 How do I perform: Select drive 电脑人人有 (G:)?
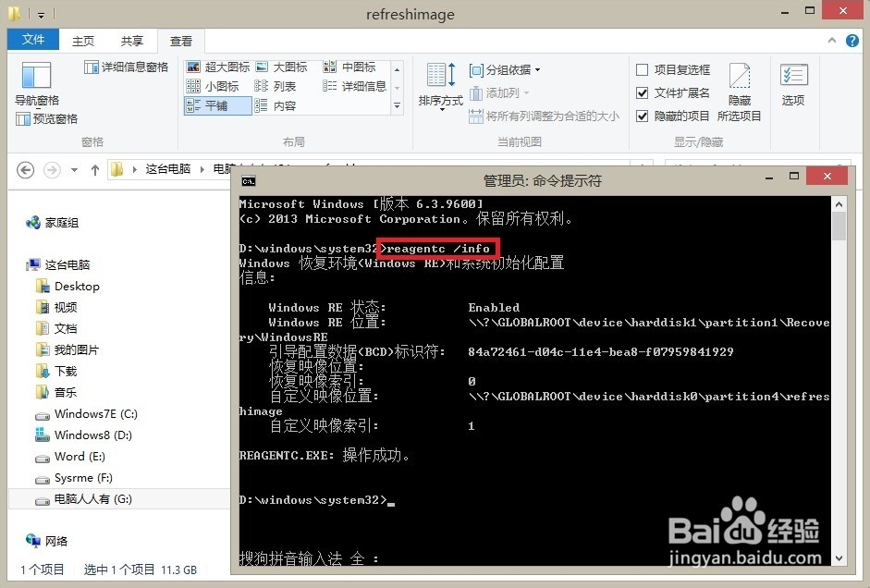[x=84, y=498]
